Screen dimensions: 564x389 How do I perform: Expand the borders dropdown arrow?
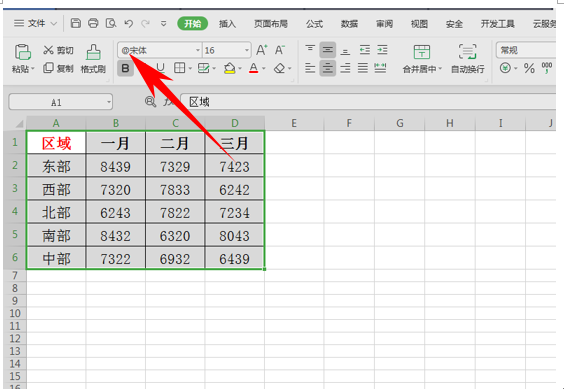(190, 68)
